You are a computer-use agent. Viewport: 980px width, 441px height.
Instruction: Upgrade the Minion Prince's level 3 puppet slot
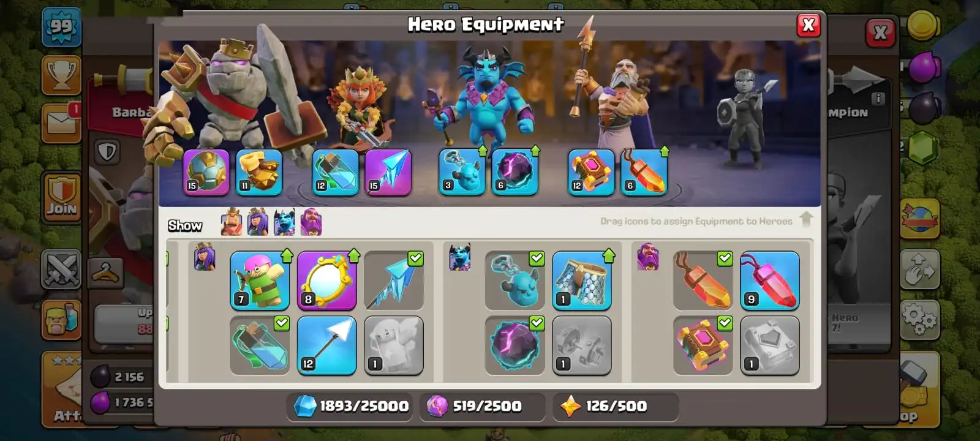(x=462, y=172)
